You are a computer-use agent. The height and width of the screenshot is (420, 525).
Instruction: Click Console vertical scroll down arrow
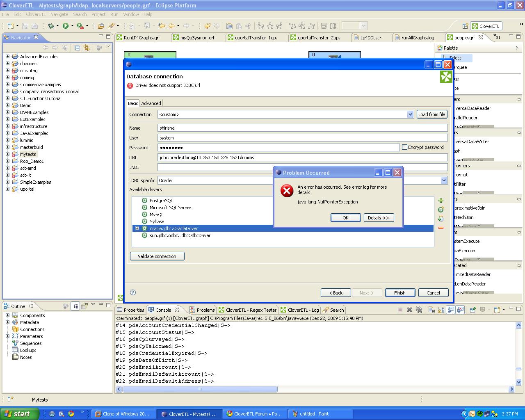coord(518,382)
